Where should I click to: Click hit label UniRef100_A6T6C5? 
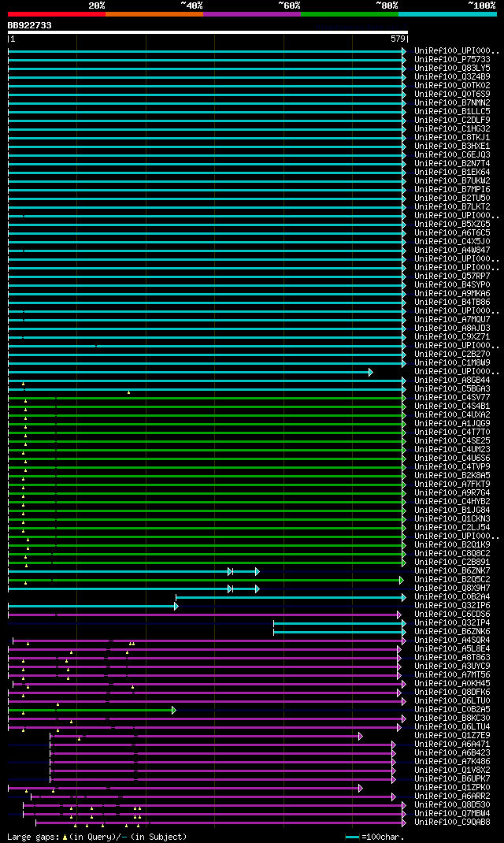[x=452, y=232]
